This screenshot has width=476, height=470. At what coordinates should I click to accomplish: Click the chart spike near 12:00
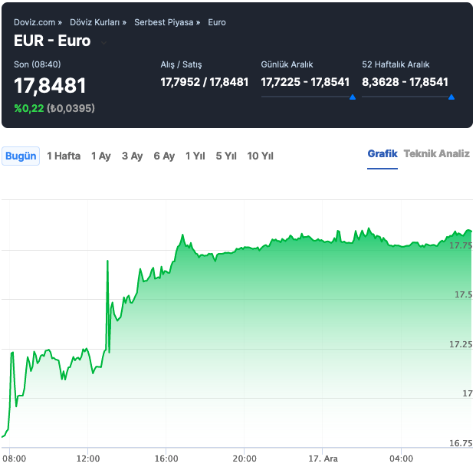(x=107, y=262)
